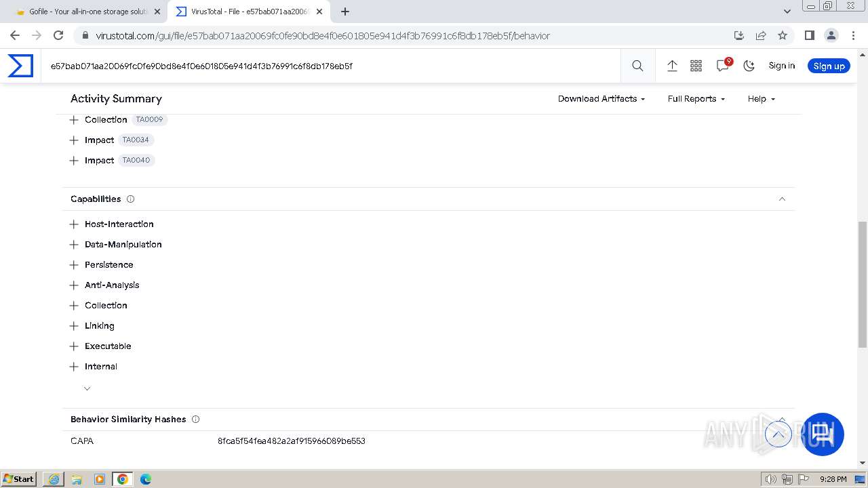Open the Windows Start menu

pyautogui.click(x=19, y=479)
